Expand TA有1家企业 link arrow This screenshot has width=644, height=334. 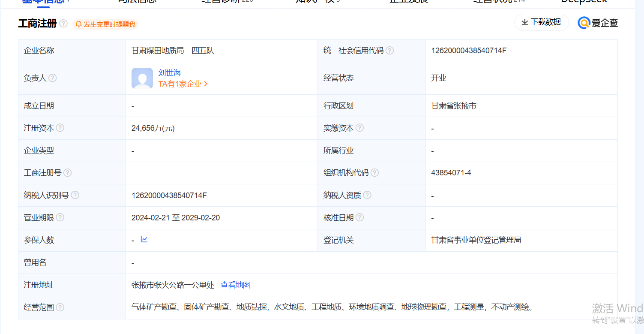206,84
